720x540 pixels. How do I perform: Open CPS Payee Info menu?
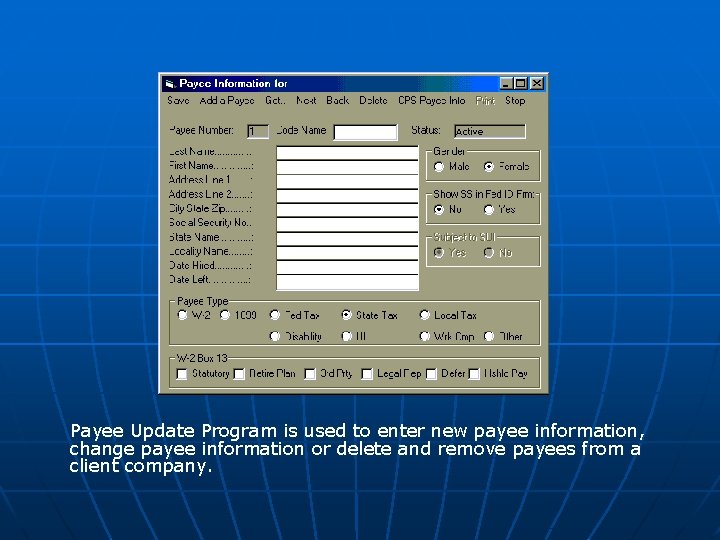(x=431, y=100)
